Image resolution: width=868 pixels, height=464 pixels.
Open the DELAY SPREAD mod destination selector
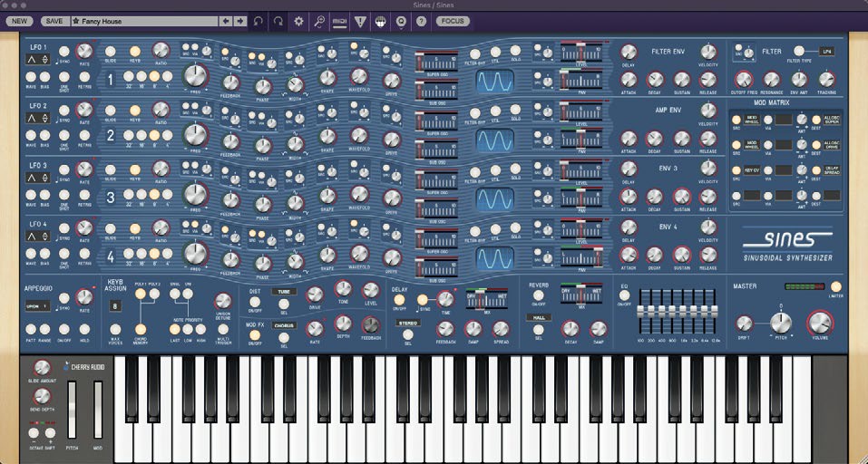[832, 170]
